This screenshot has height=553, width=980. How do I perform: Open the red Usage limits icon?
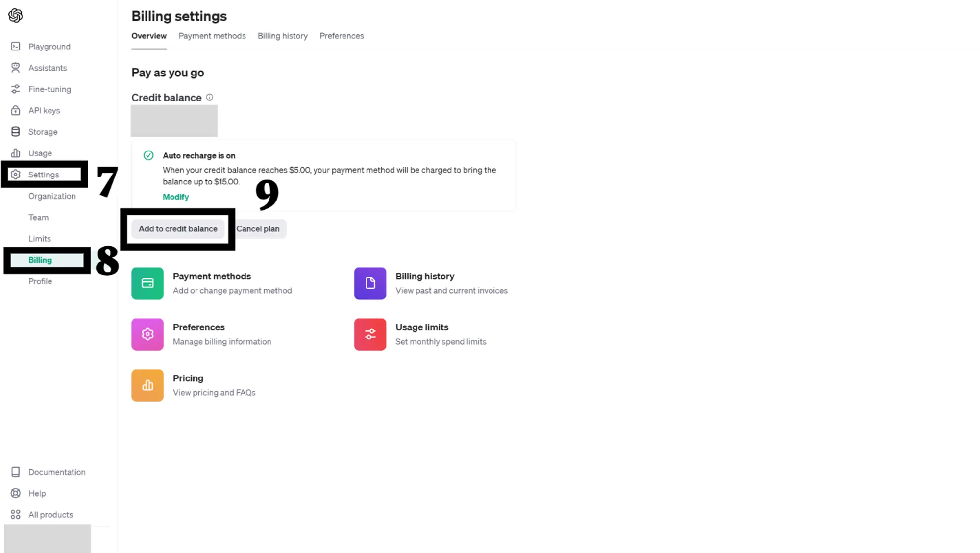tap(370, 334)
